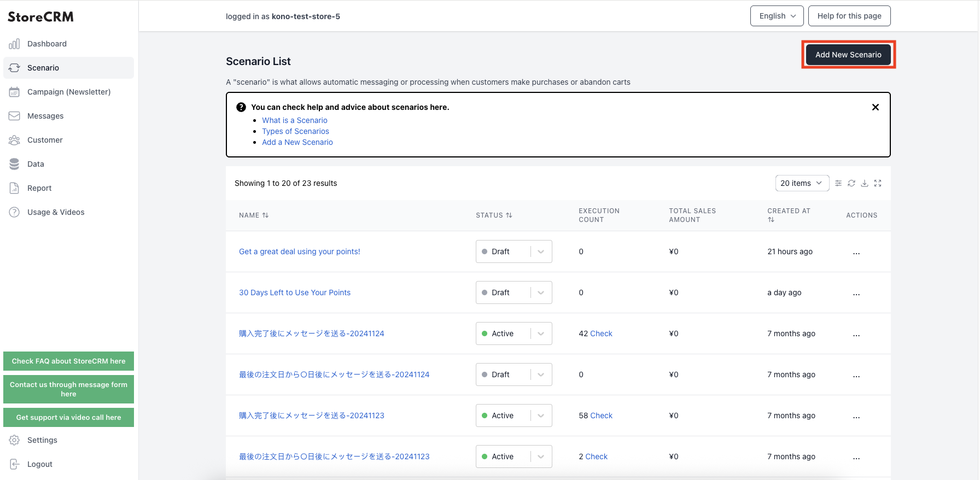
Task: Sort by Created At column arrows
Action: pyautogui.click(x=771, y=220)
